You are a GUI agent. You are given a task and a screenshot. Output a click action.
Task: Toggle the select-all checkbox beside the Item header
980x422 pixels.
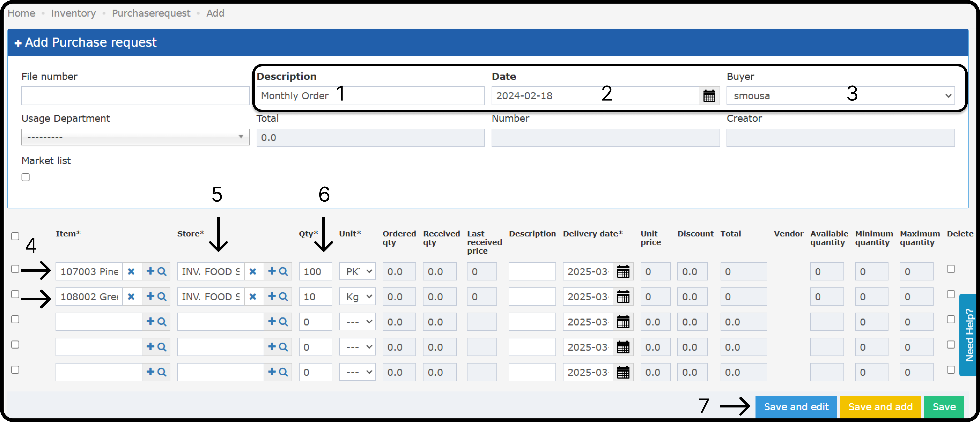[15, 236]
